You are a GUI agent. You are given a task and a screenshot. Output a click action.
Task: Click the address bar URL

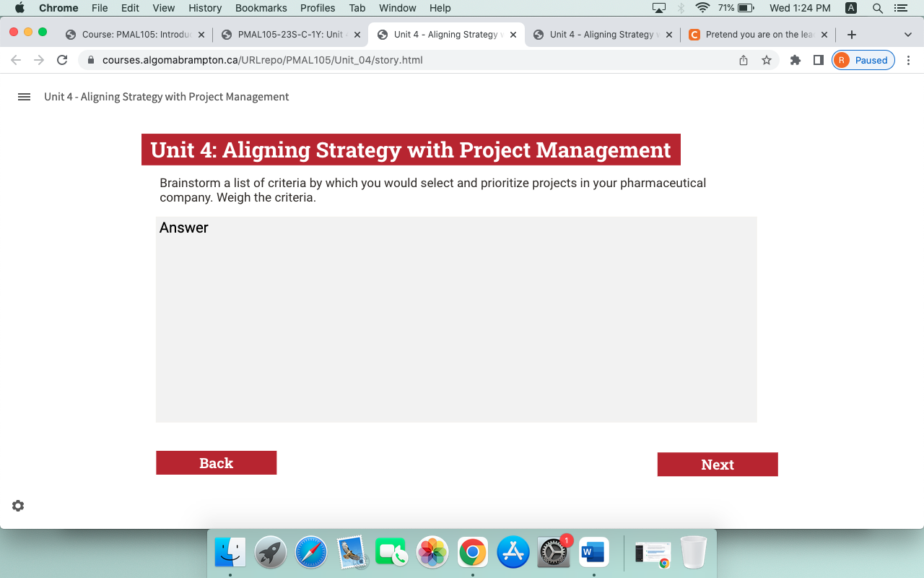263,60
